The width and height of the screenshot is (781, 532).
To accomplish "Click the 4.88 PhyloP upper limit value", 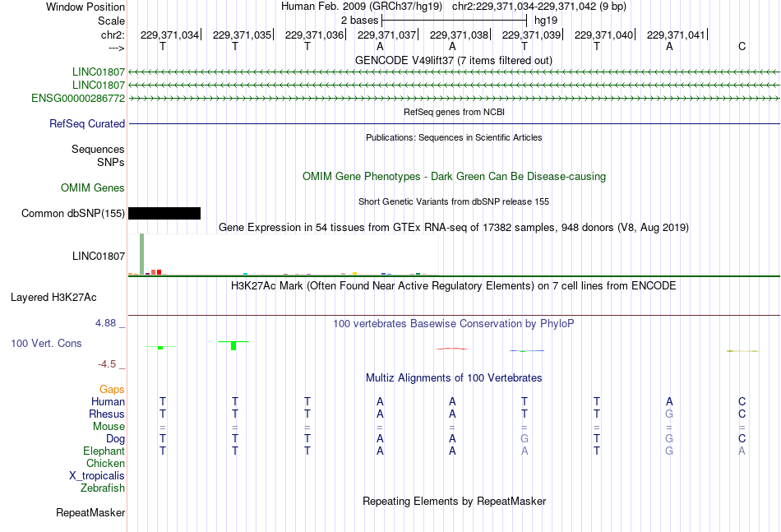I will (x=105, y=323).
